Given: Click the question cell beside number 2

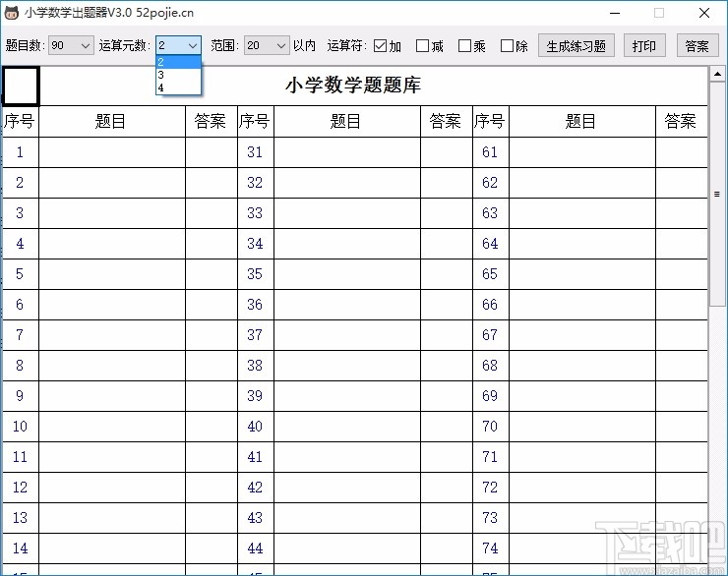Looking at the screenshot, I should pyautogui.click(x=112, y=183).
